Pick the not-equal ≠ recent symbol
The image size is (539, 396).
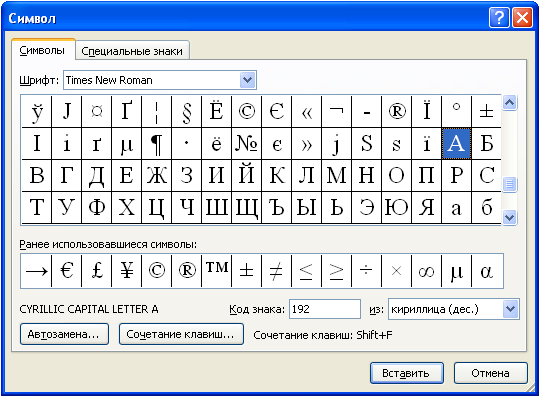click(276, 271)
